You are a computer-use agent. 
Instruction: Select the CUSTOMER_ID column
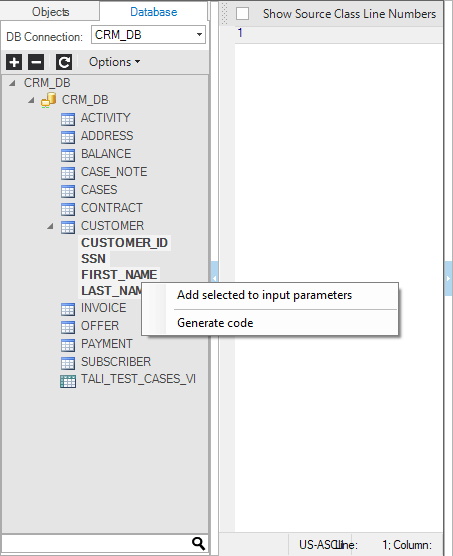point(124,243)
